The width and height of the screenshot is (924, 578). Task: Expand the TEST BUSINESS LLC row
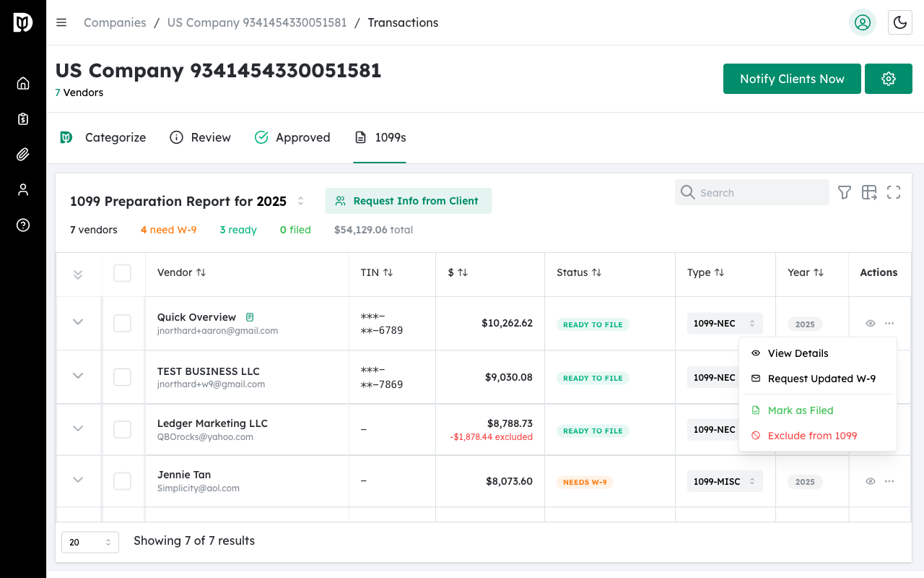(78, 376)
